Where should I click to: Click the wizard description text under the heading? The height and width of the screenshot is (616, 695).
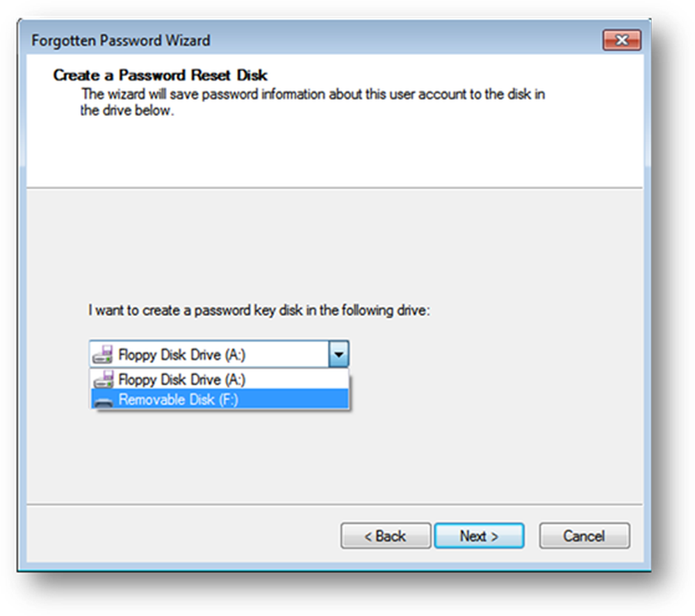[313, 102]
